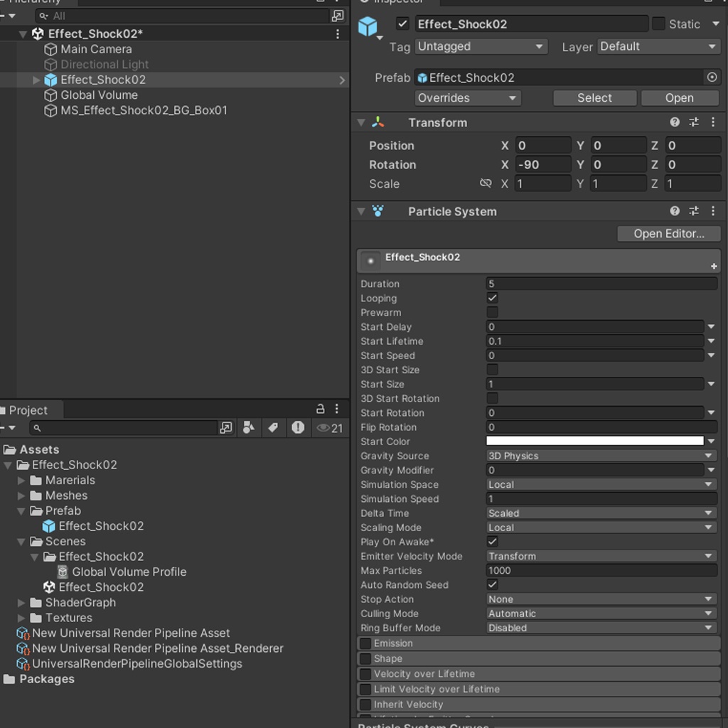The image size is (728, 728).
Task: Click the Transform help icon (question mark)
Action: pos(674,122)
